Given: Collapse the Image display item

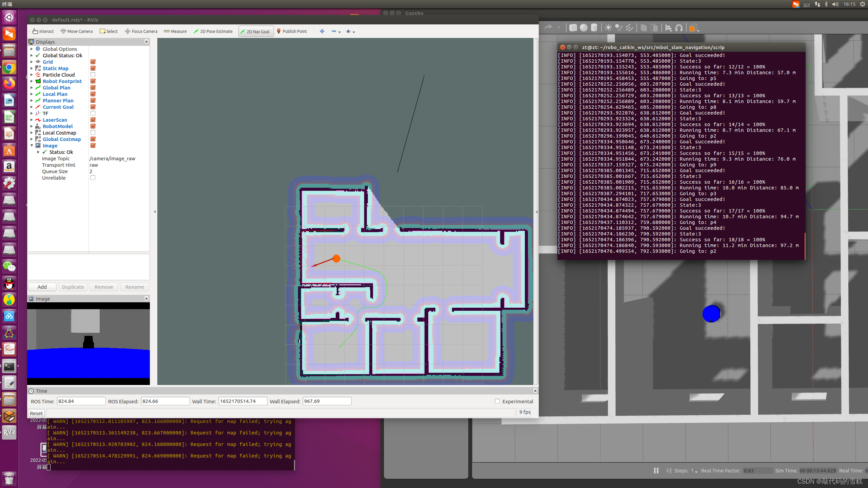Looking at the screenshot, I should point(32,145).
